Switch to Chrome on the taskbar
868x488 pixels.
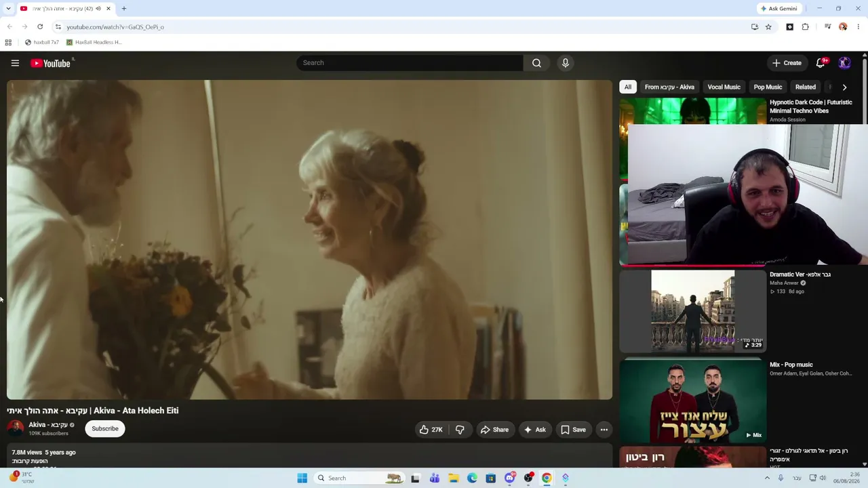tap(547, 478)
